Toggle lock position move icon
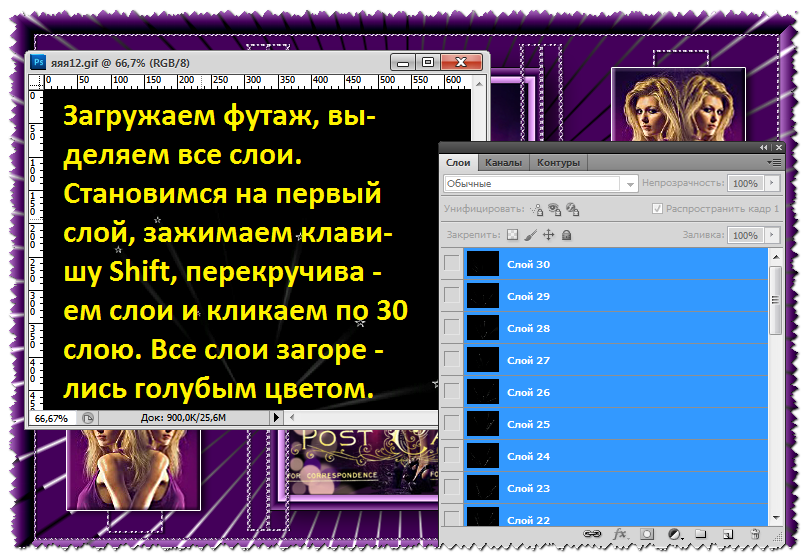 (548, 235)
